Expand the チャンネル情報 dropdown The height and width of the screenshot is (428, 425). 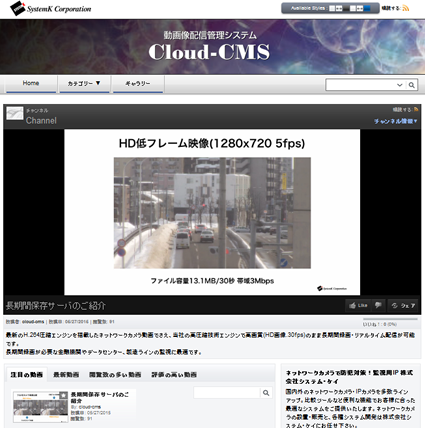395,121
